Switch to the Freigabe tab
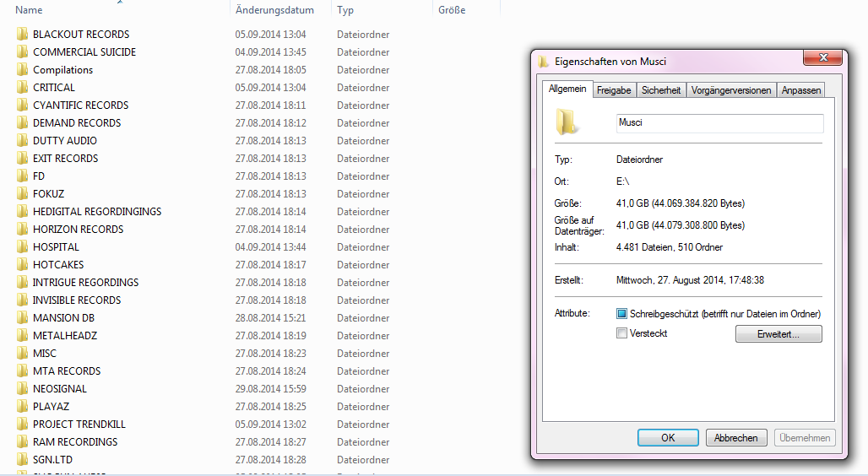Image resolution: width=868 pixels, height=476 pixels. coord(614,90)
